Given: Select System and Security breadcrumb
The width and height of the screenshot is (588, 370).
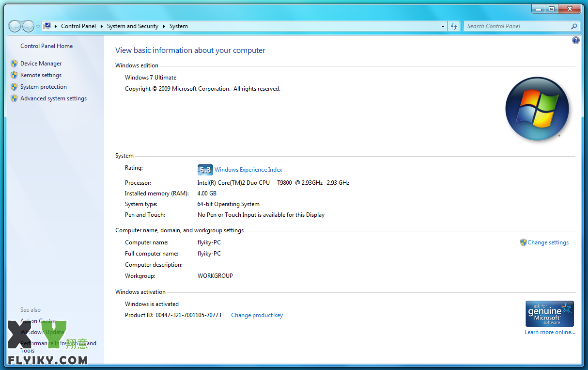Looking at the screenshot, I should click(133, 26).
